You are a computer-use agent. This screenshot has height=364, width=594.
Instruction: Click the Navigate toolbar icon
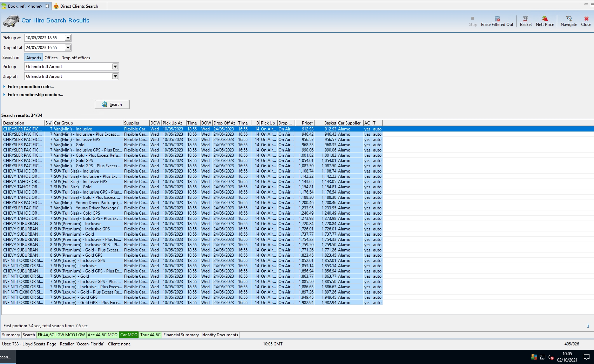pyautogui.click(x=569, y=21)
